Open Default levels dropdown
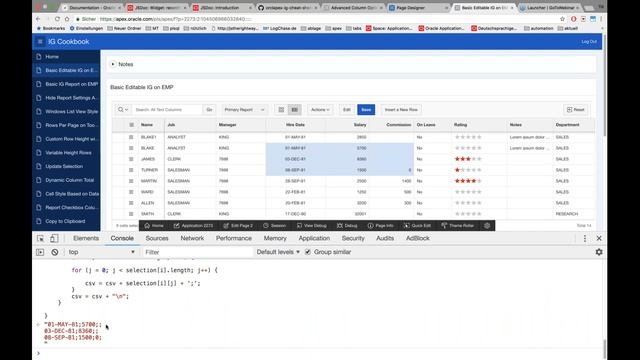Image resolution: width=640 pixels, height=360 pixels. point(278,252)
